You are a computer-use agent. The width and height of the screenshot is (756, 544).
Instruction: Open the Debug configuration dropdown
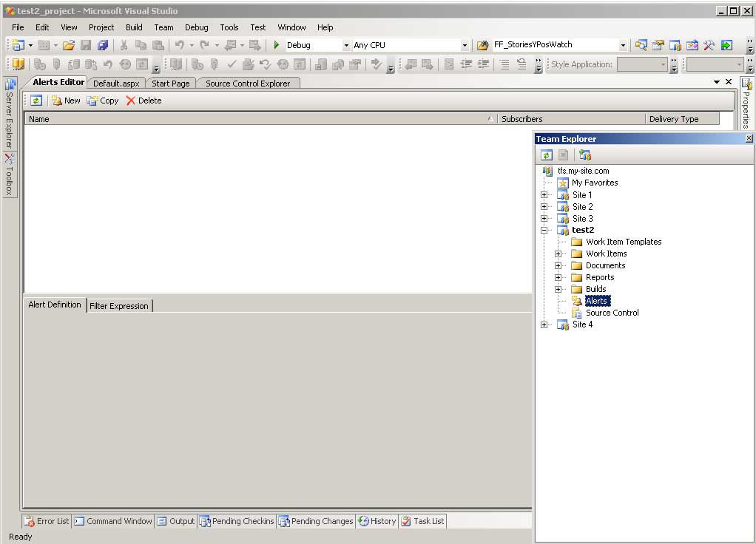pos(345,45)
